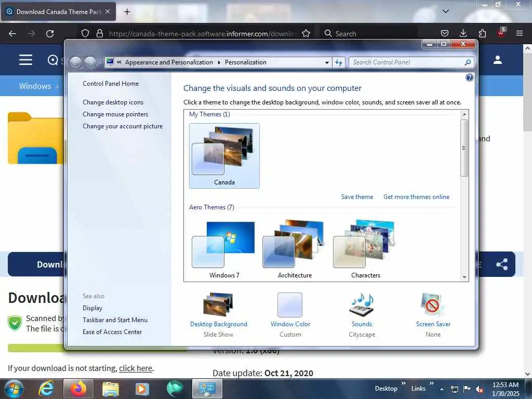Open Firefox downloads panel
This screenshot has height=399, width=532.
[463, 33]
